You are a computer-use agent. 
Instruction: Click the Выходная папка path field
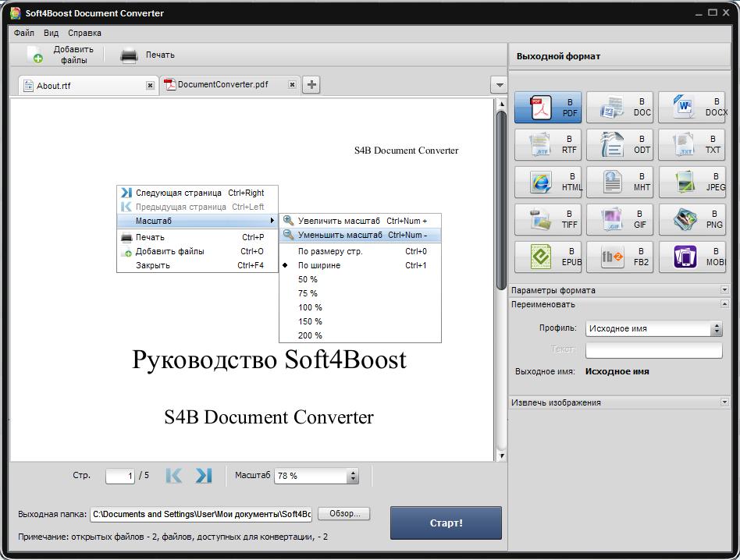[x=201, y=514]
